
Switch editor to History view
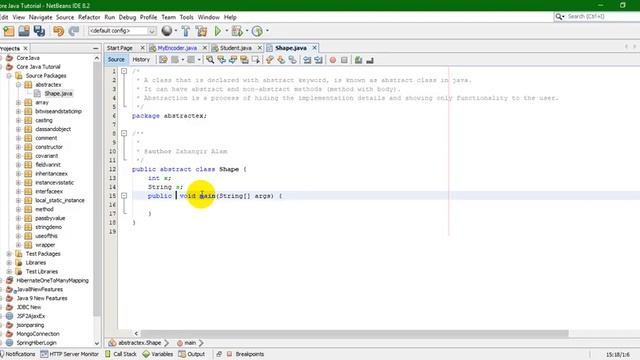tap(141, 60)
